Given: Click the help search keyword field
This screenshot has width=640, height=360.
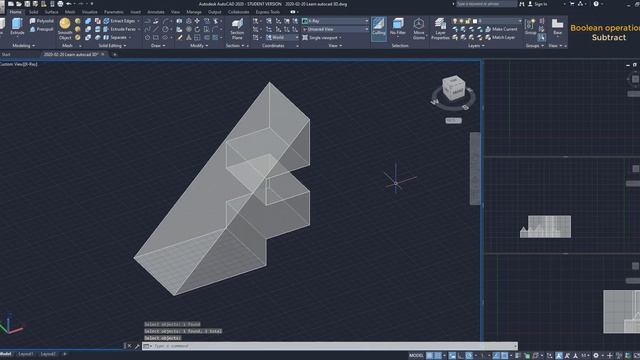Looking at the screenshot, I should (486, 4).
